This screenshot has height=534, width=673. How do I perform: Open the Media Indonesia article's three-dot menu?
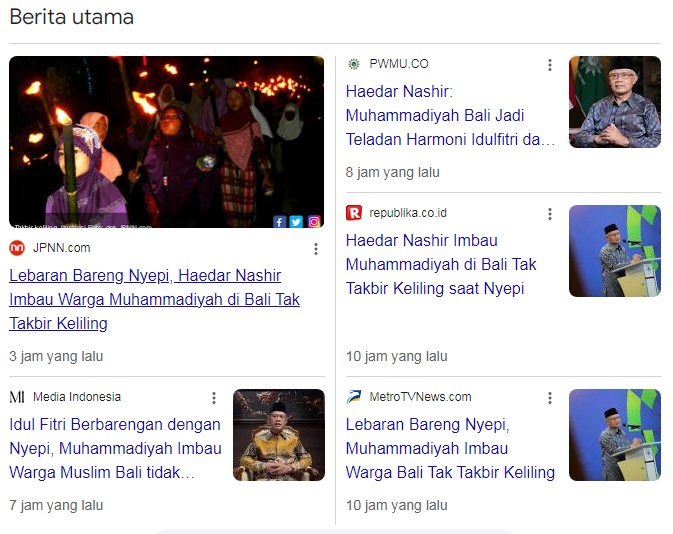(x=214, y=398)
